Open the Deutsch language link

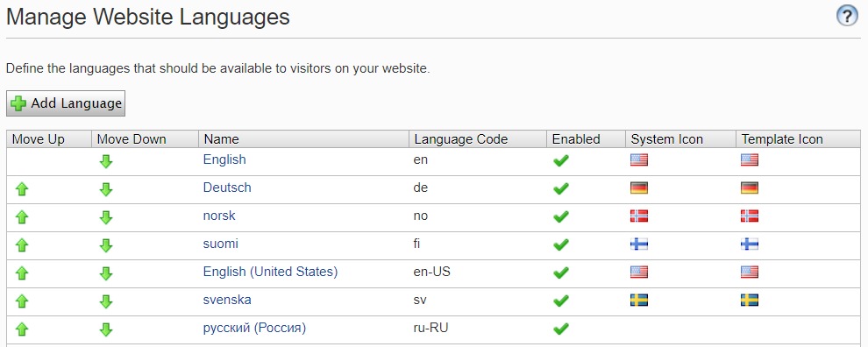(x=227, y=188)
